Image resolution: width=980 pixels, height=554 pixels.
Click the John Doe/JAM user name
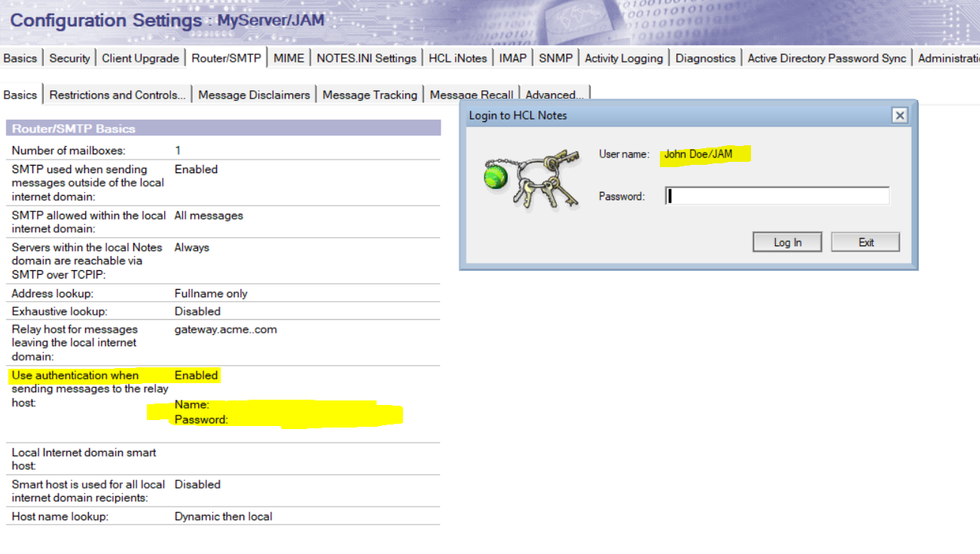click(698, 154)
